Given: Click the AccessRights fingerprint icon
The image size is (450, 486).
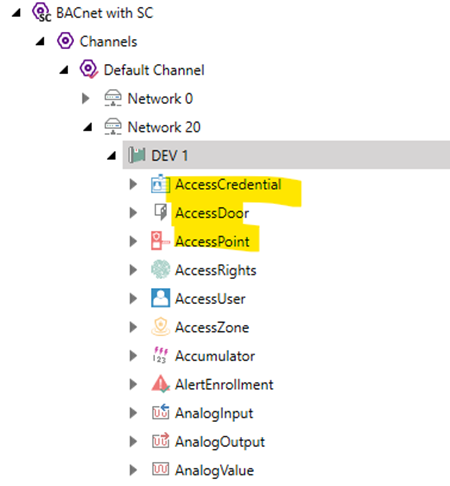Looking at the screenshot, I should pos(160,269).
